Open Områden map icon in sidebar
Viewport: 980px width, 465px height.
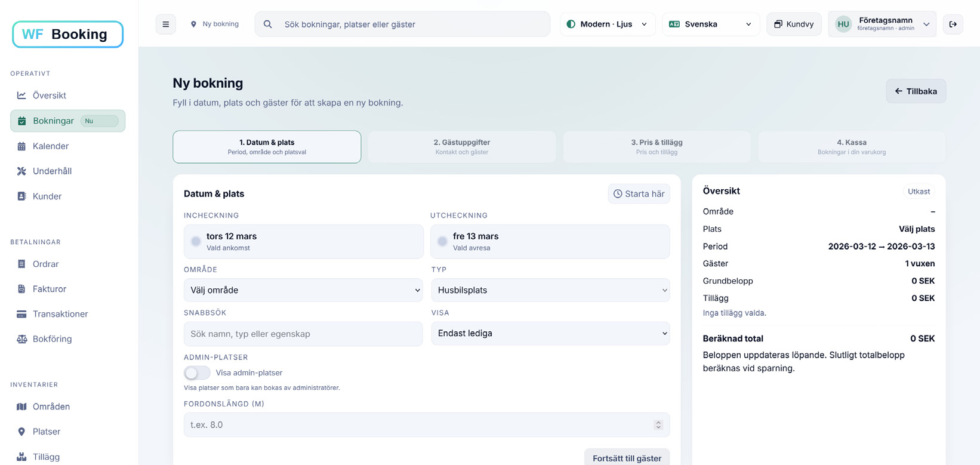click(x=21, y=407)
